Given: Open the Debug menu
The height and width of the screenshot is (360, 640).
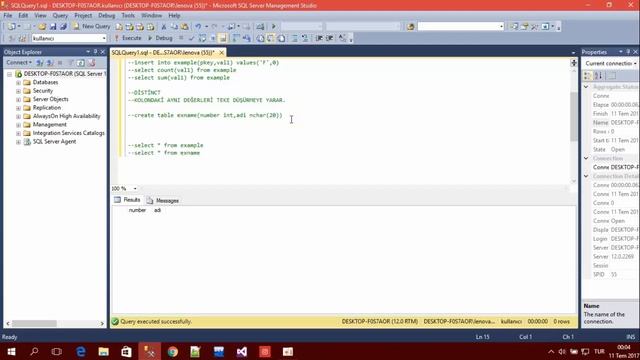Looking at the screenshot, I should point(107,16).
